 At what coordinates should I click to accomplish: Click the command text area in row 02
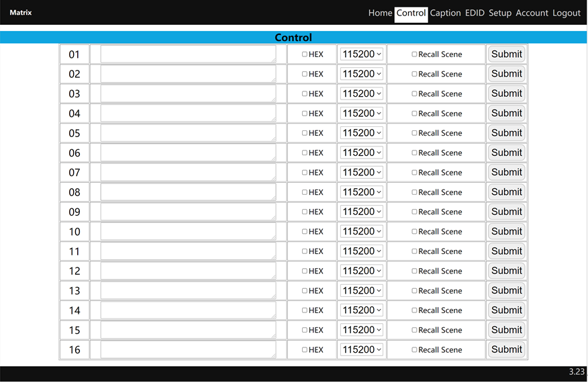[x=188, y=74]
